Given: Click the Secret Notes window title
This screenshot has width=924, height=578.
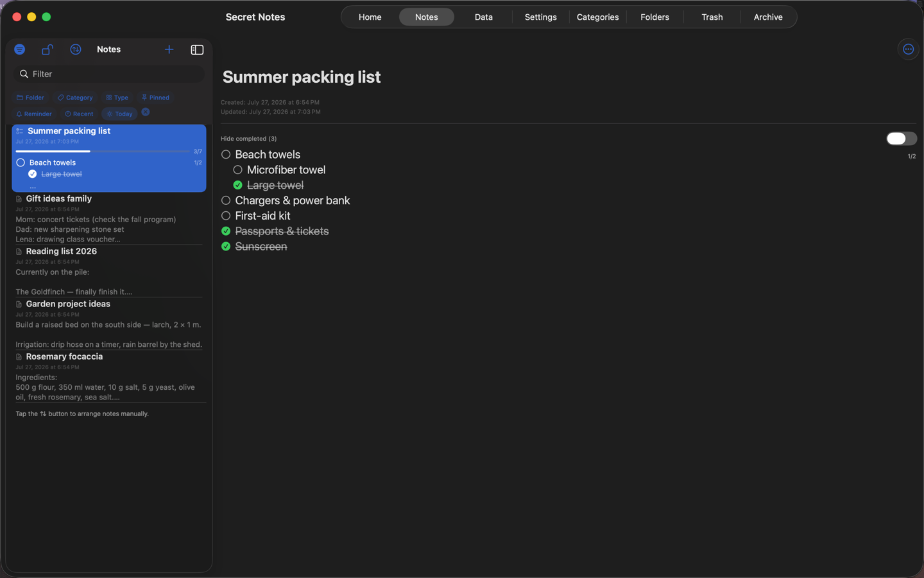Looking at the screenshot, I should (255, 17).
